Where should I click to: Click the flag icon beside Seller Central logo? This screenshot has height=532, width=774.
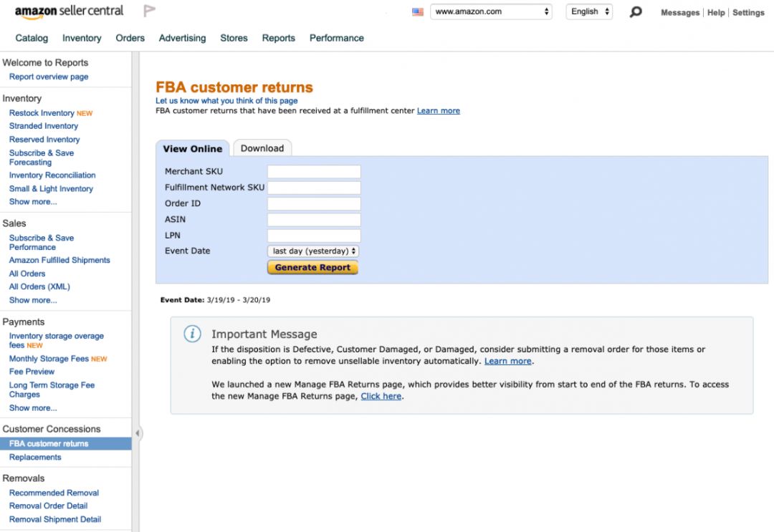[x=150, y=11]
